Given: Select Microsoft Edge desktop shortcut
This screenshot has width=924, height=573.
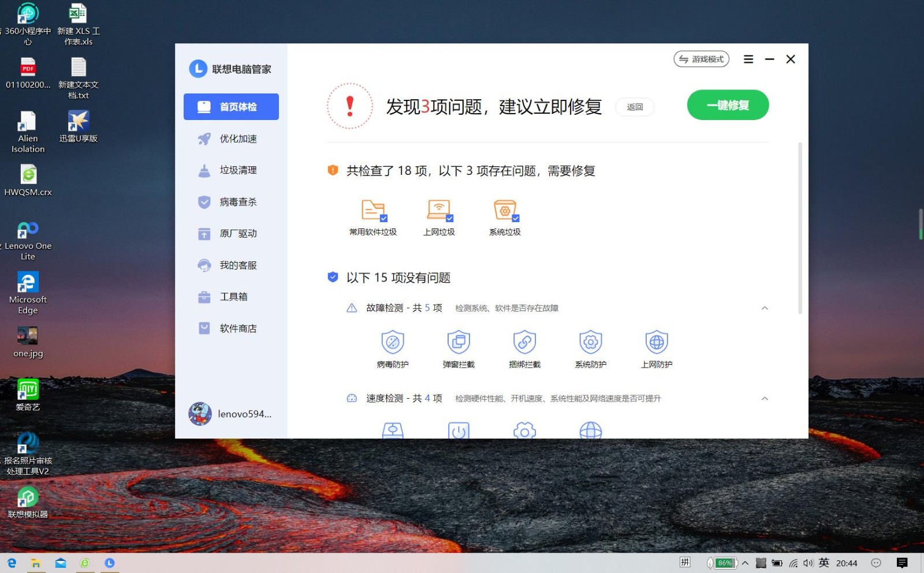Looking at the screenshot, I should tap(28, 293).
